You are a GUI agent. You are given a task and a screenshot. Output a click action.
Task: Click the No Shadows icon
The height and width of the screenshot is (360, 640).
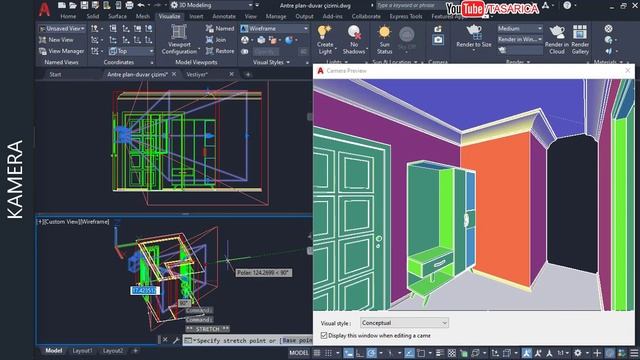coord(354,32)
